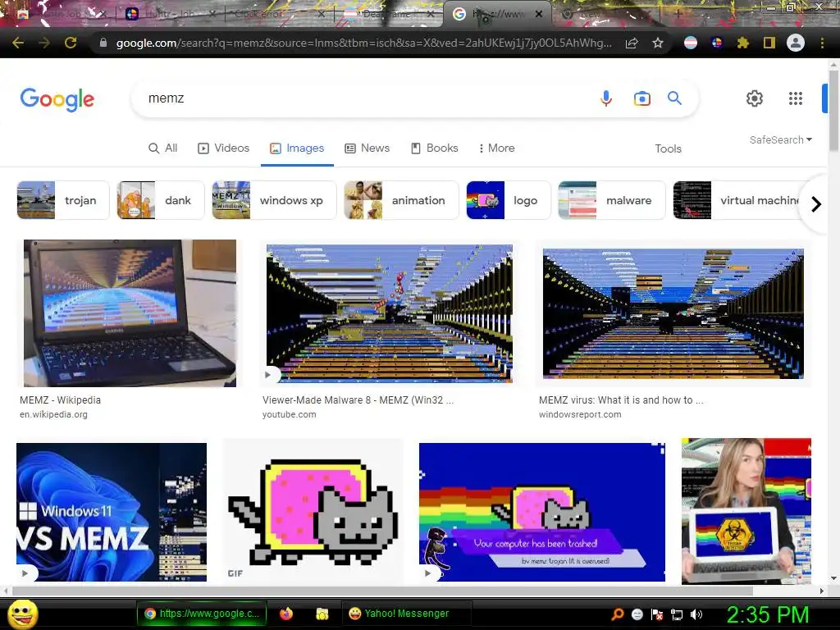
Task: Click the network tray icon
Action: [x=677, y=615]
